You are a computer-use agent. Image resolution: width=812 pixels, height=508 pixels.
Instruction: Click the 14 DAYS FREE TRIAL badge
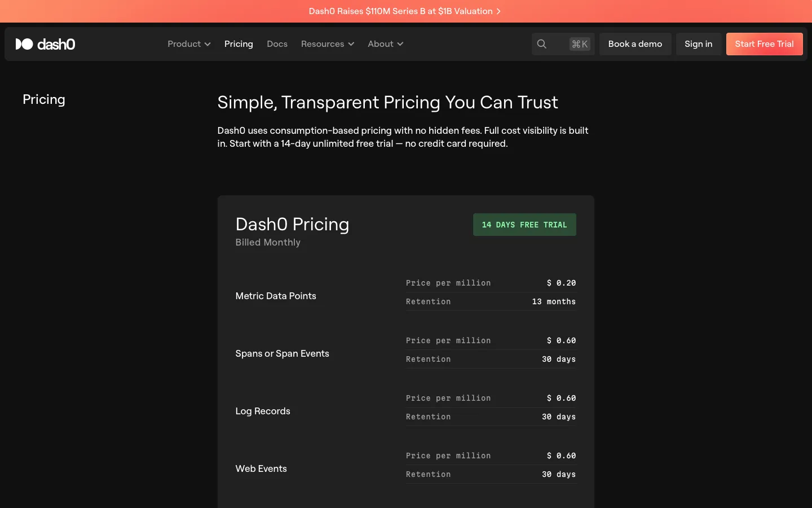(524, 225)
